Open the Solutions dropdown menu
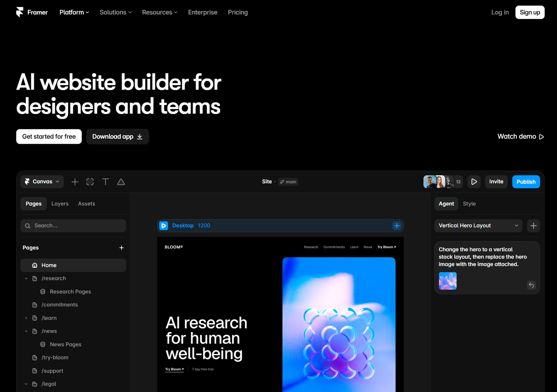The image size is (557, 392). (x=116, y=12)
